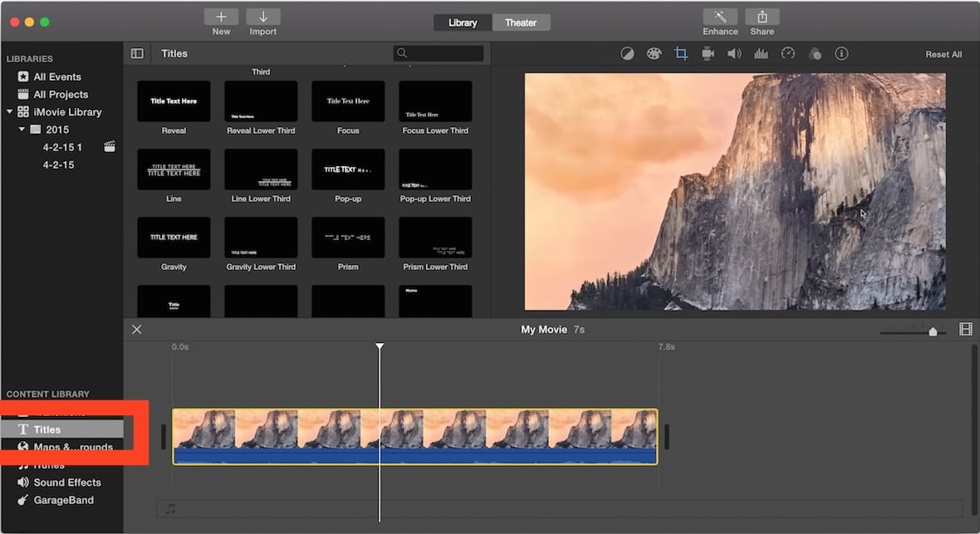
Task: Toggle the browser sidebar panel icon
Action: coord(137,52)
